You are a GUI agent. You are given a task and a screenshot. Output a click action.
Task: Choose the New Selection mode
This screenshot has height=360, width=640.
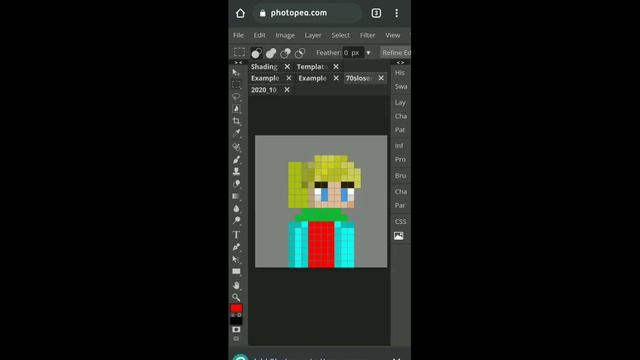[x=256, y=53]
